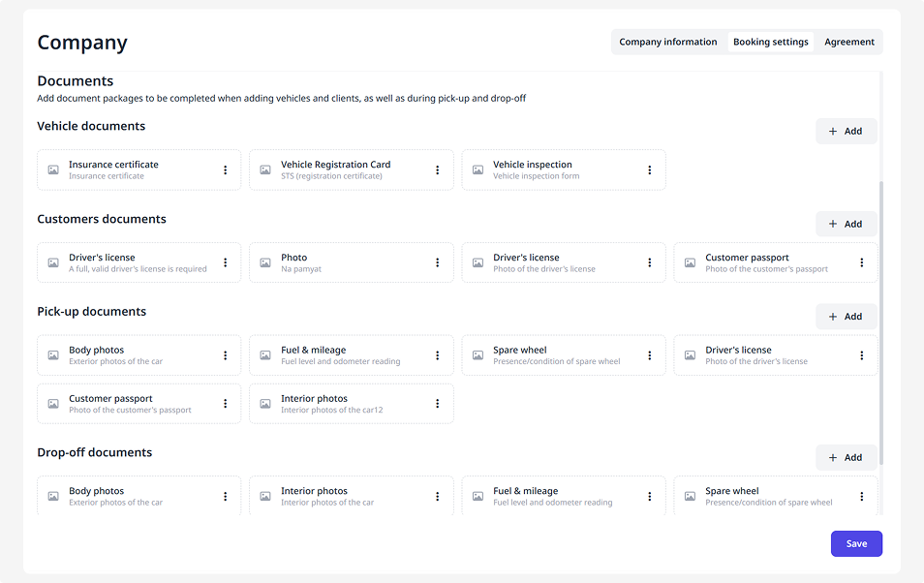
Task: Select the Booking settings tab
Action: click(x=771, y=43)
